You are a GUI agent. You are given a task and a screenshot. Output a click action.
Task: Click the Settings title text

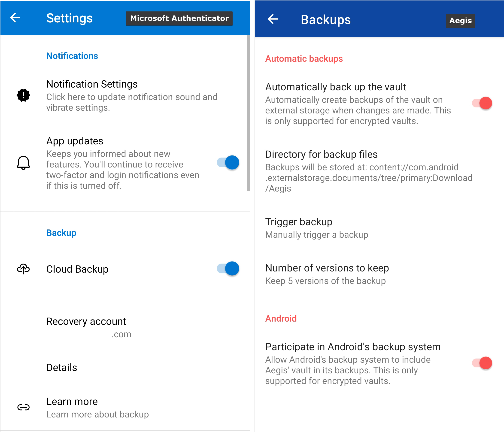(69, 18)
